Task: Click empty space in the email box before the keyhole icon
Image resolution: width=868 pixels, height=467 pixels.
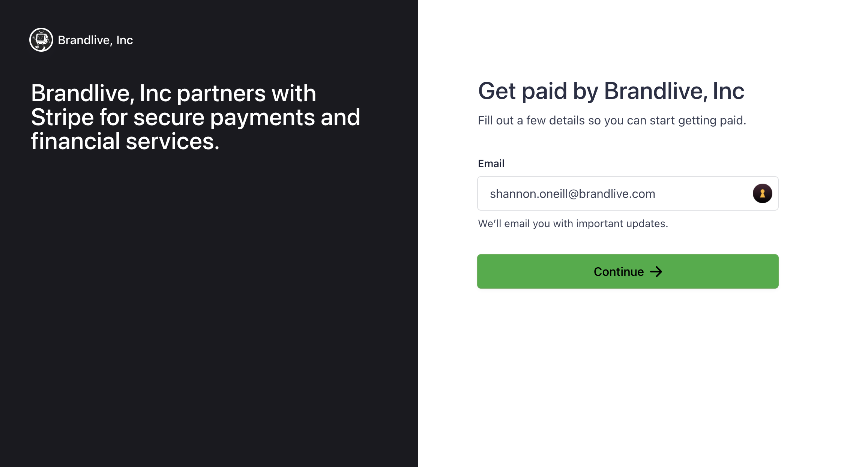Action: pos(703,193)
